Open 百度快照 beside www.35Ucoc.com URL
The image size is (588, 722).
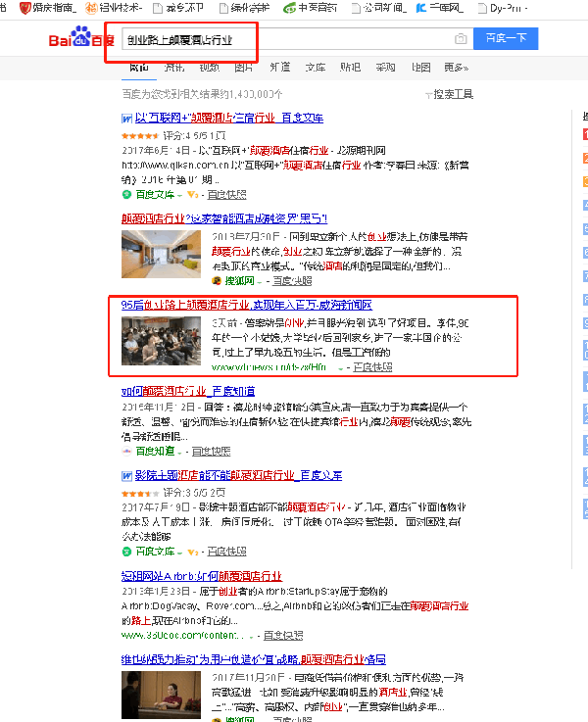click(x=283, y=636)
